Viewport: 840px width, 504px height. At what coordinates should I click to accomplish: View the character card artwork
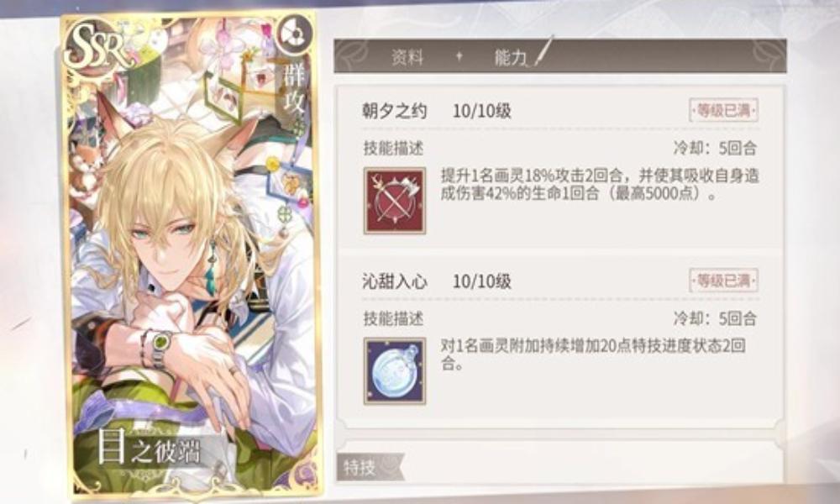click(190, 255)
